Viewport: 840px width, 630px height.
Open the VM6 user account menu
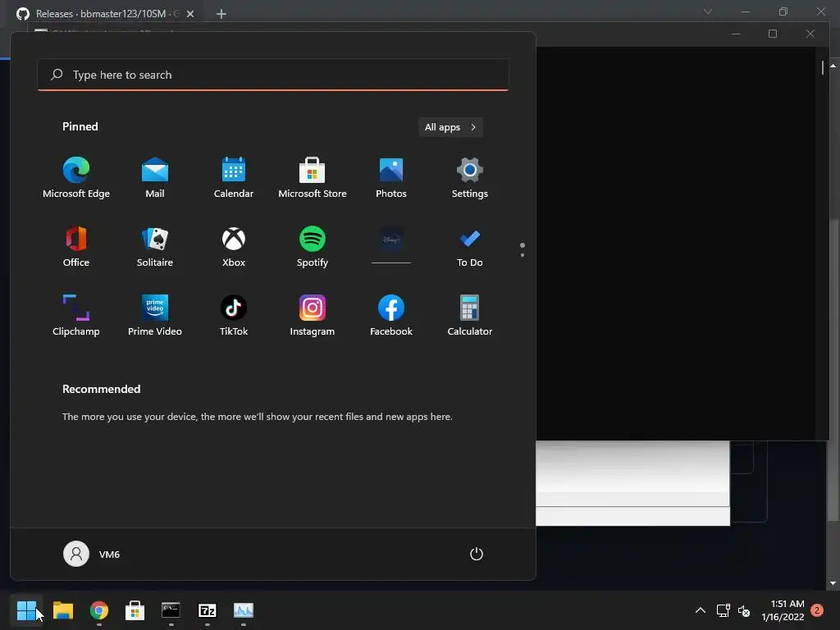[x=92, y=554]
